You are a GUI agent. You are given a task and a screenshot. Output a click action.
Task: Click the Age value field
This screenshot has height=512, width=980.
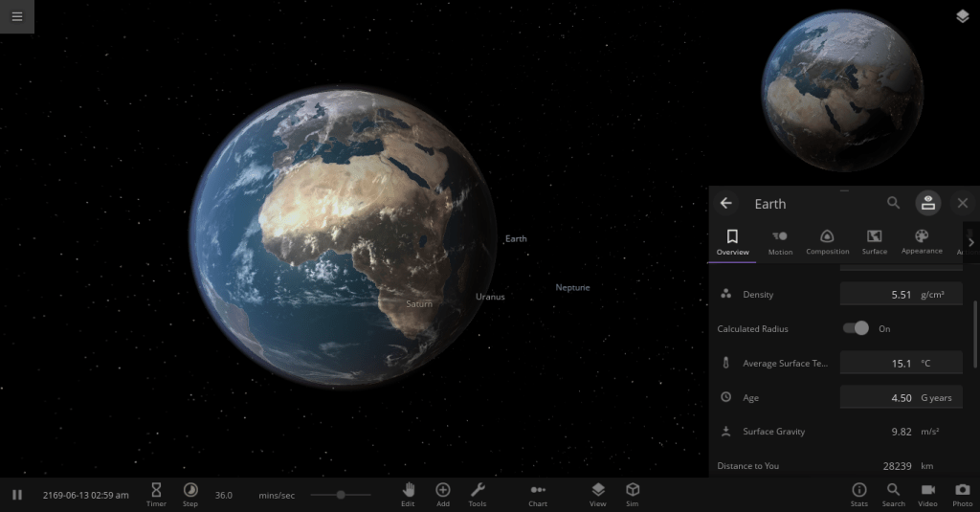pos(901,397)
